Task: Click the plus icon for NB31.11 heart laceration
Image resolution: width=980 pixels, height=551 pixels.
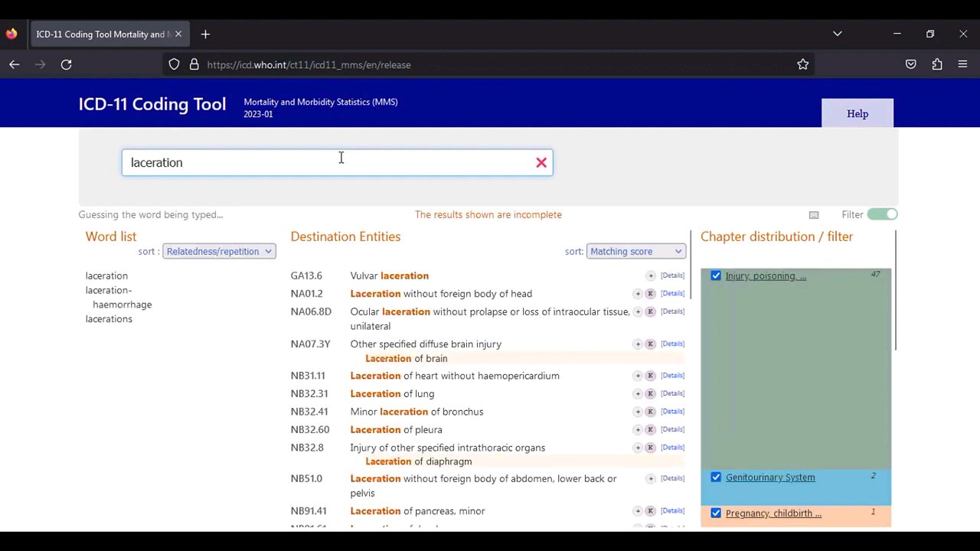Action: tap(638, 376)
